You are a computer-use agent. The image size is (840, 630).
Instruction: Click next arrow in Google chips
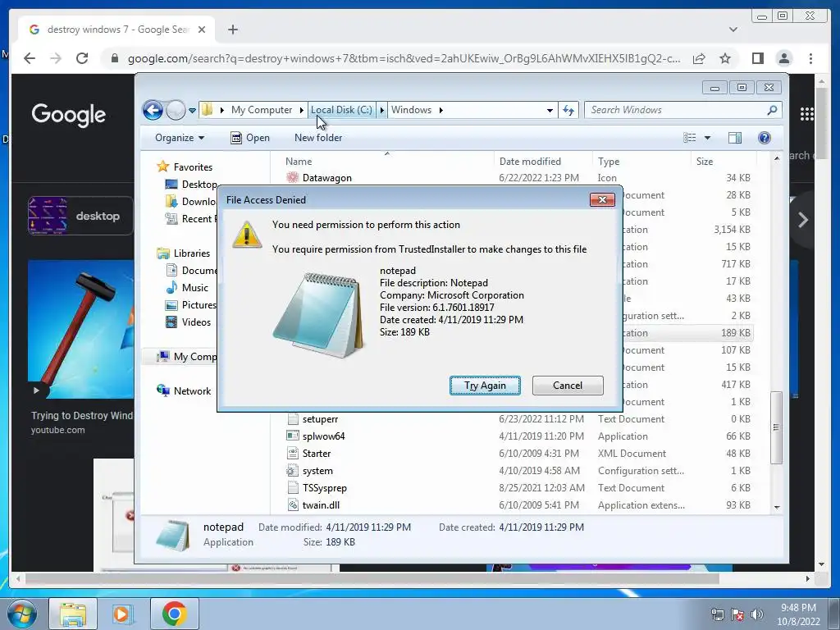point(803,220)
